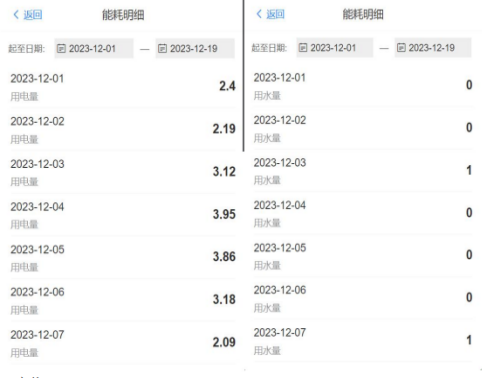488x378 pixels.
Task: Select electricity row dated 2023-12-02
Action: pyautogui.click(x=123, y=129)
